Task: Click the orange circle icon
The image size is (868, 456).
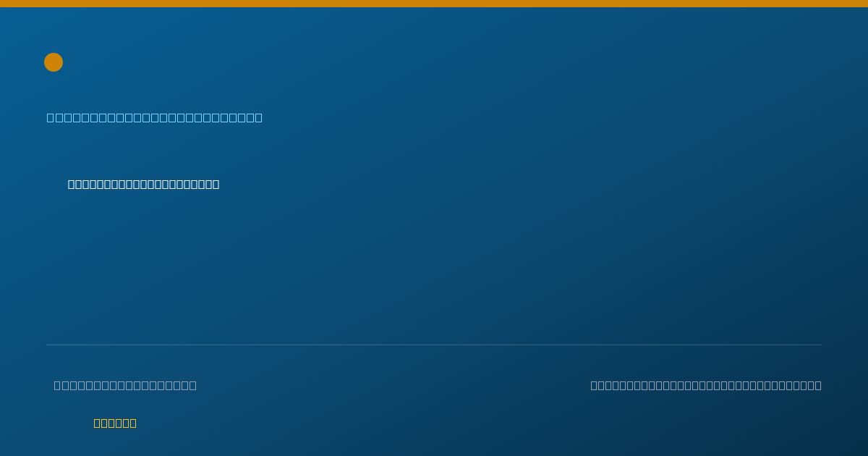Action: tap(54, 62)
